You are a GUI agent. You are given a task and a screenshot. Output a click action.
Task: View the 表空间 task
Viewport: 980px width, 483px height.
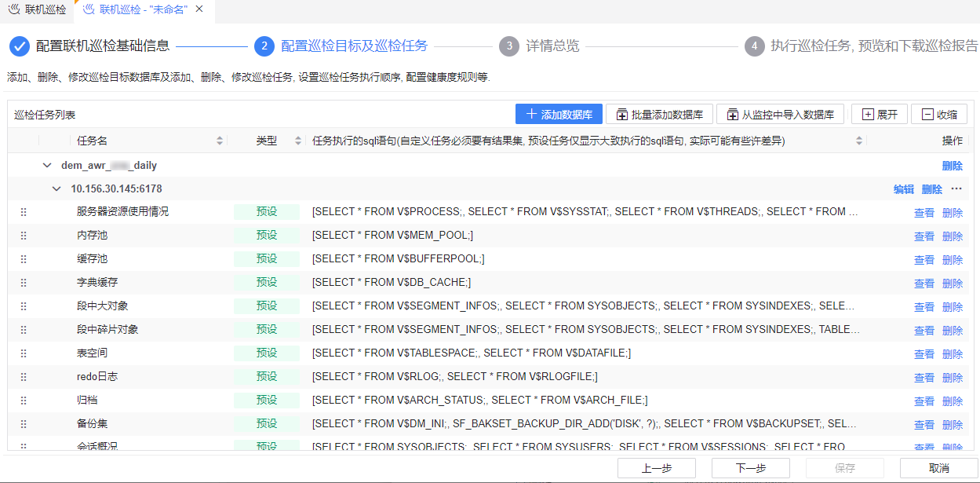pos(924,354)
